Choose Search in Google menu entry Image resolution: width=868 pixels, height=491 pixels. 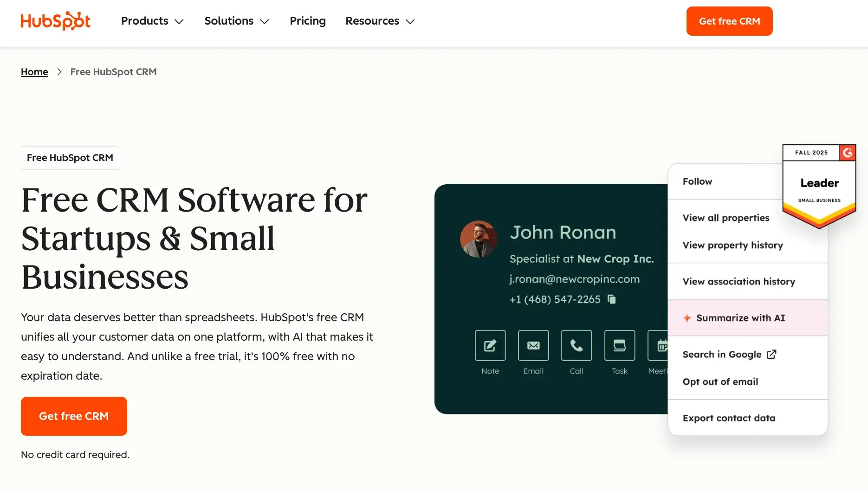pos(729,355)
